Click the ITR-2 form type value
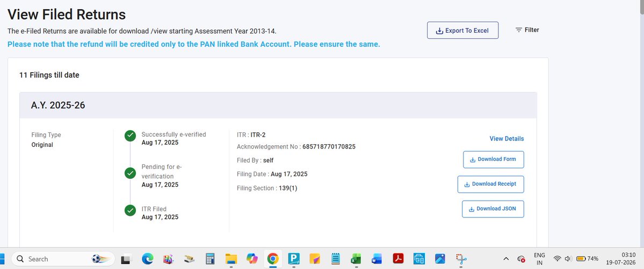644x269 pixels. (258, 134)
